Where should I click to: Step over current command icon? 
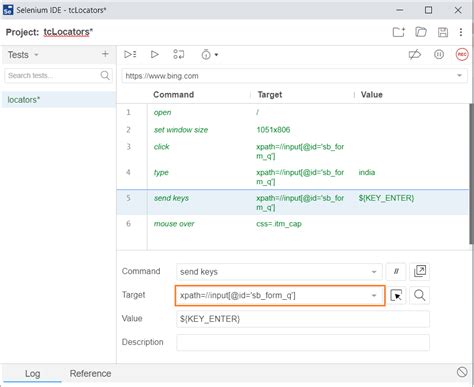[x=179, y=54]
